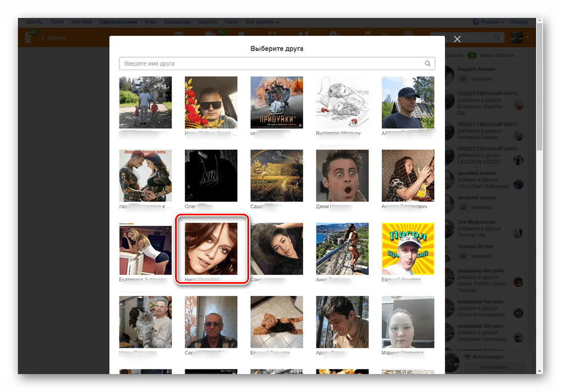Image resolution: width=561 pixels, height=392 pixels.
Task: Open Андрей Алехин in activity feed
Action: [x=476, y=68]
